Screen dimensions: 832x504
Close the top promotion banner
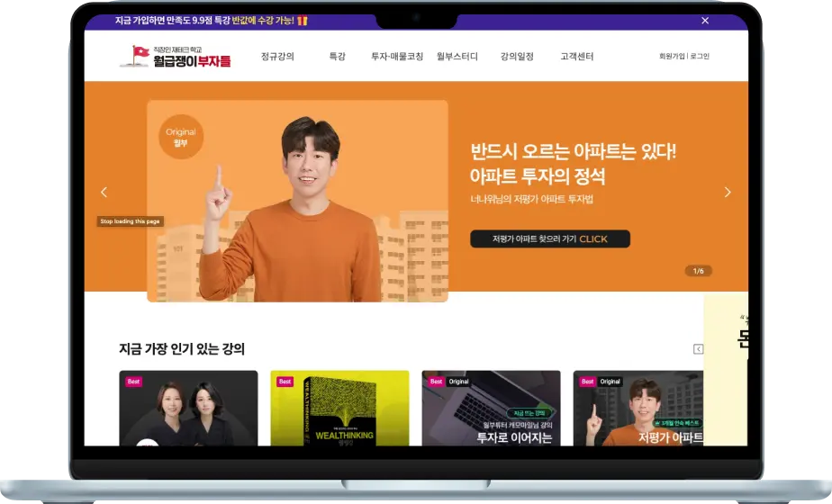coord(705,20)
